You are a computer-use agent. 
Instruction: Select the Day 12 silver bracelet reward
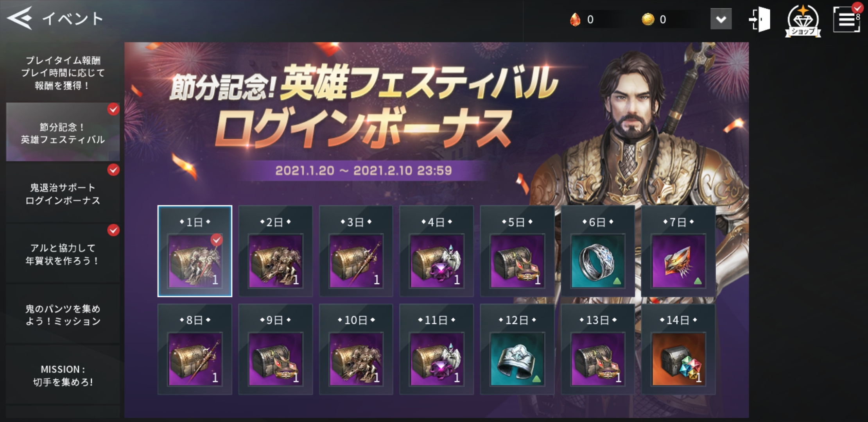click(x=517, y=359)
